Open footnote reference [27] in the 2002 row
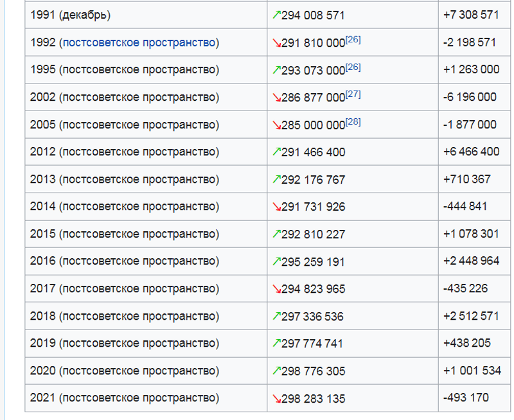The width and height of the screenshot is (514, 420). click(353, 94)
